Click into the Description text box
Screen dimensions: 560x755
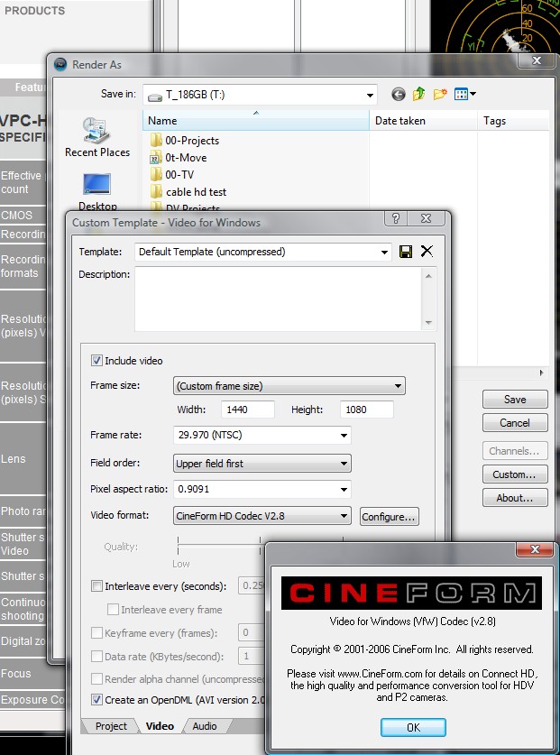click(x=279, y=299)
